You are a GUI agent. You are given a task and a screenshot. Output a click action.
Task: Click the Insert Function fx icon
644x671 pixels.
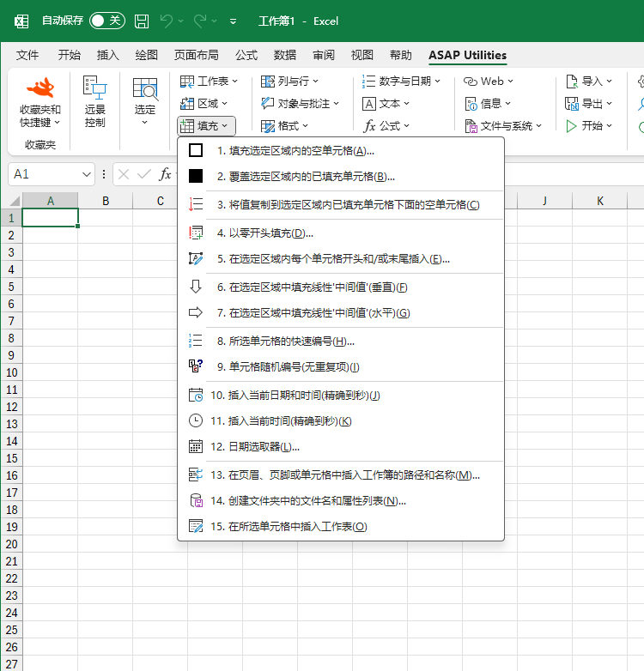(x=165, y=174)
